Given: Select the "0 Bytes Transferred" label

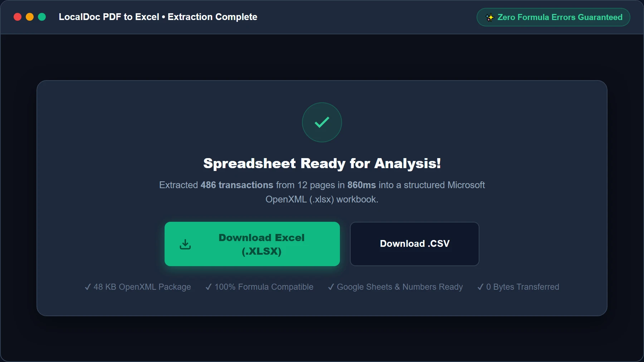Looking at the screenshot, I should [x=518, y=287].
